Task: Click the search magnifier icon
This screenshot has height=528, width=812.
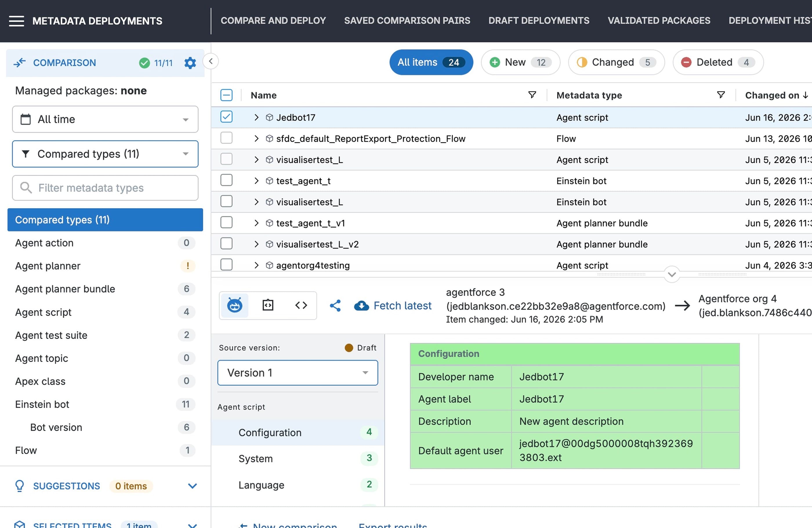Action: coord(26,187)
